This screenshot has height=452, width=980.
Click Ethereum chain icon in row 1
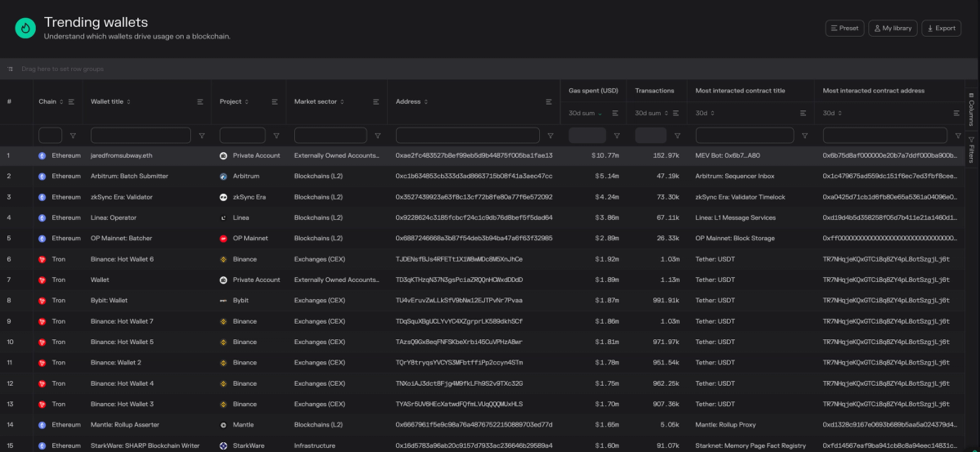click(x=42, y=155)
